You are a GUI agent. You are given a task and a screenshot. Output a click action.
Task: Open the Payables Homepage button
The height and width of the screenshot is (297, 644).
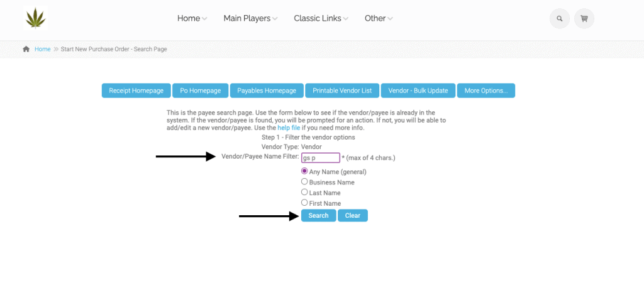[267, 91]
